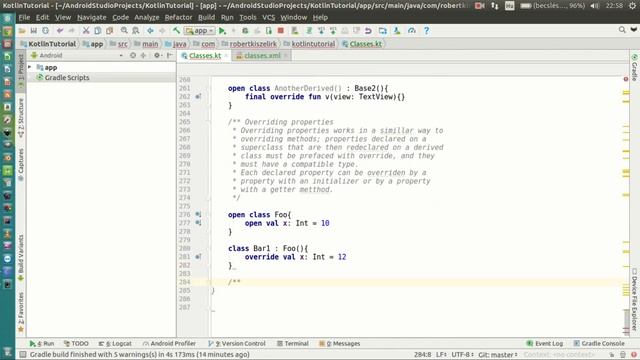Stop the app with the red square icon
Screen dimensions: 640x360
coord(281,31)
